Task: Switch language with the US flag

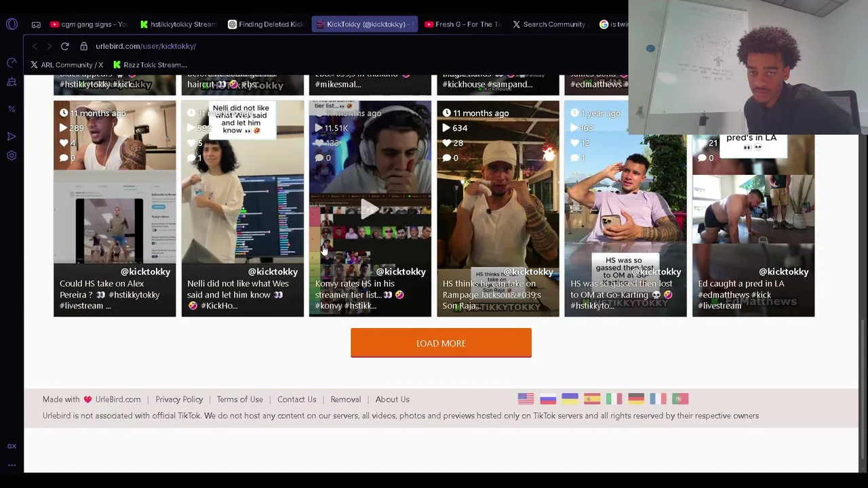Action: point(526,399)
